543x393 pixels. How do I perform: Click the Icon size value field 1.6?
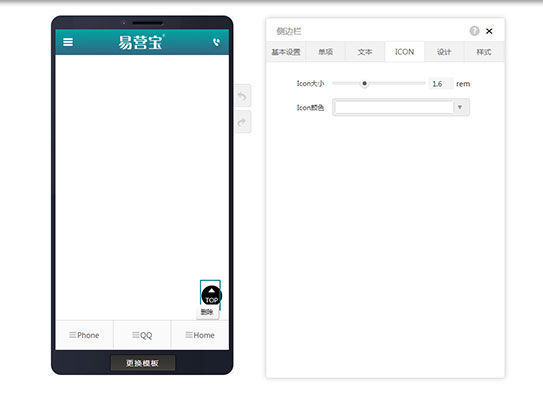click(x=440, y=84)
